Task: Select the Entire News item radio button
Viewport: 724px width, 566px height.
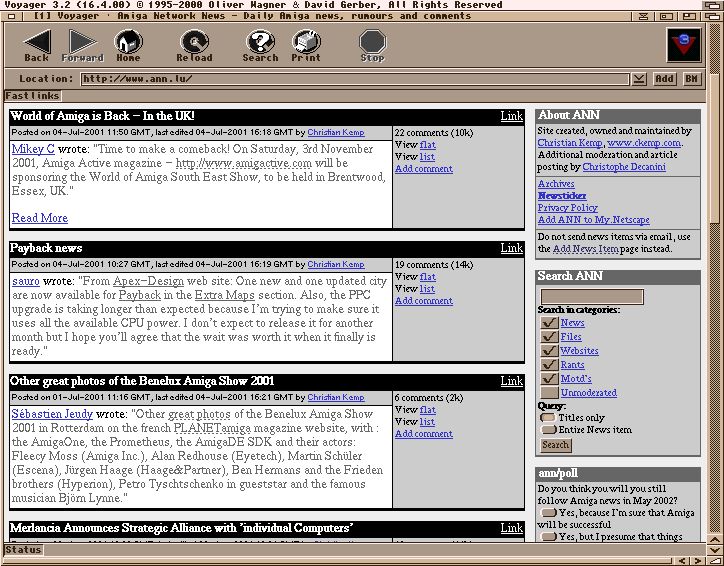Action: tap(548, 429)
